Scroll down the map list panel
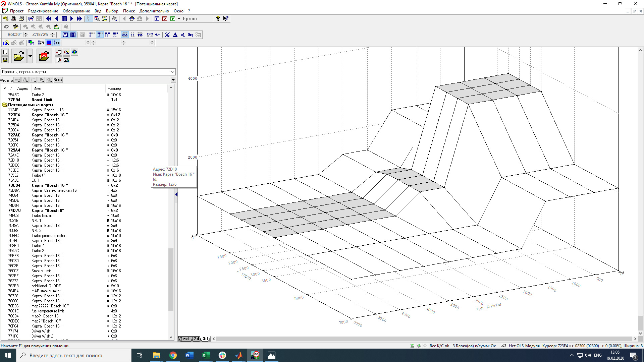Screen dimensions: 644x362 pos(171,337)
